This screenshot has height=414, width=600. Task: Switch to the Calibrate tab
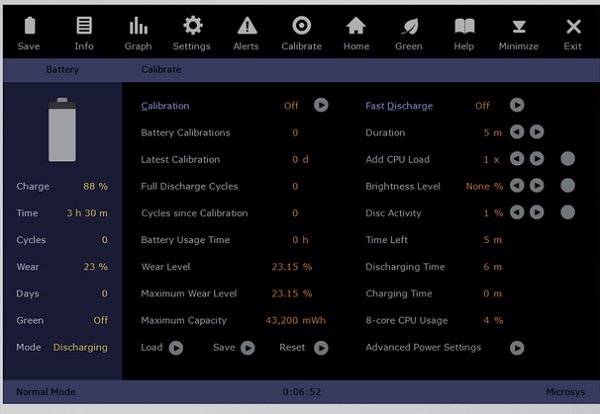pyautogui.click(x=161, y=70)
